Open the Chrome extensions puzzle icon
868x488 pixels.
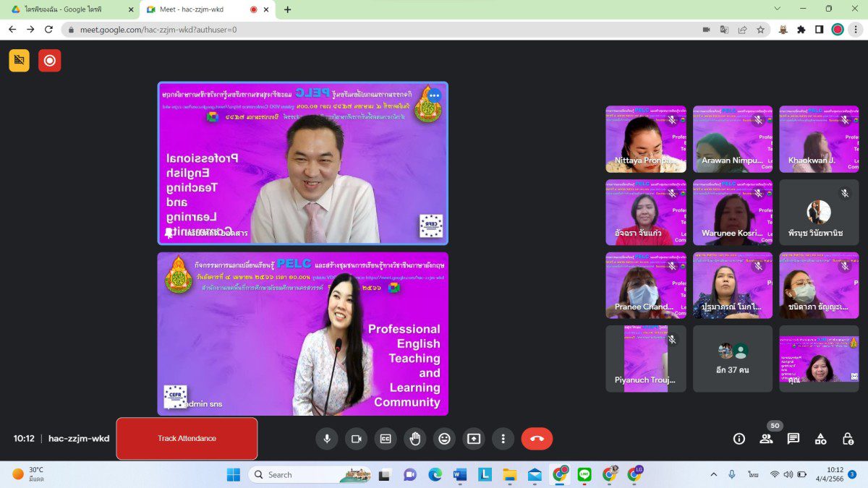pyautogui.click(x=801, y=30)
